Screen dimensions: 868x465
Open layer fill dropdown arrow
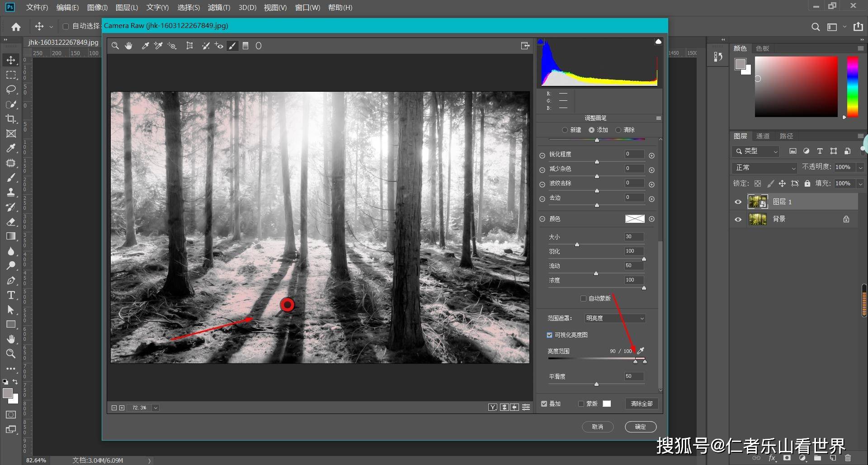click(x=860, y=183)
